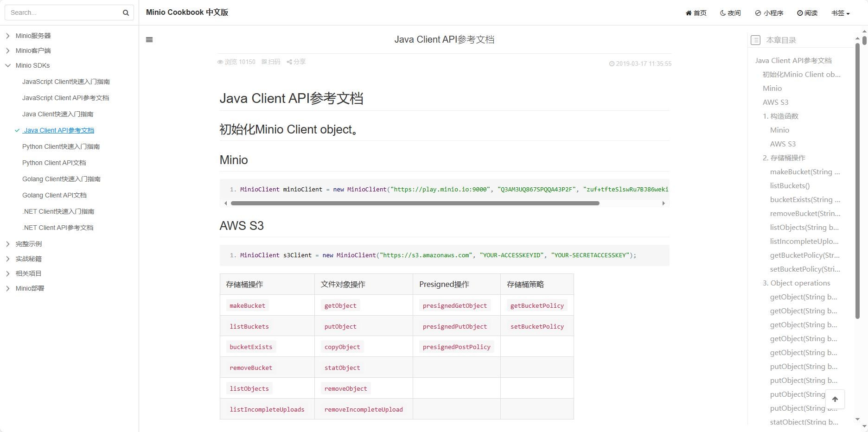Switch to reading mode (阅读)
This screenshot has width=868, height=432.
[807, 13]
